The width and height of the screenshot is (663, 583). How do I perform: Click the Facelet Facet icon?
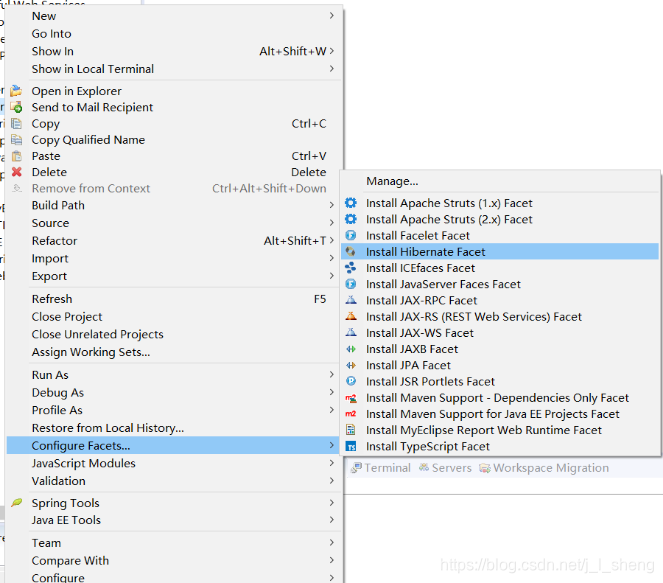pyautogui.click(x=351, y=235)
